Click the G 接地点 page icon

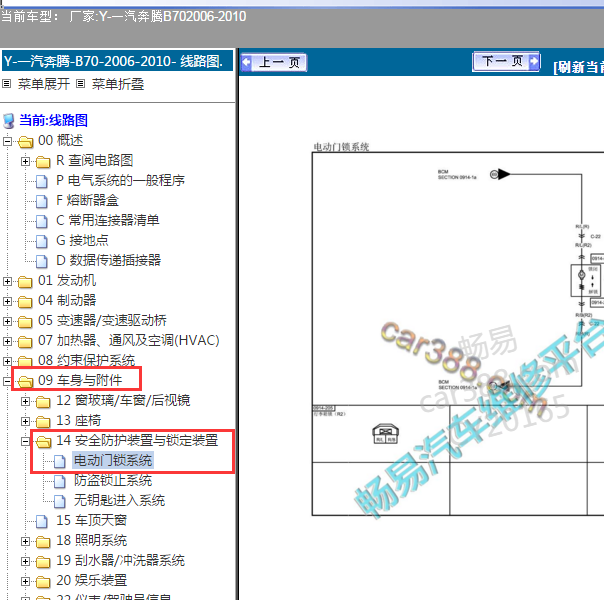[x=42, y=241]
